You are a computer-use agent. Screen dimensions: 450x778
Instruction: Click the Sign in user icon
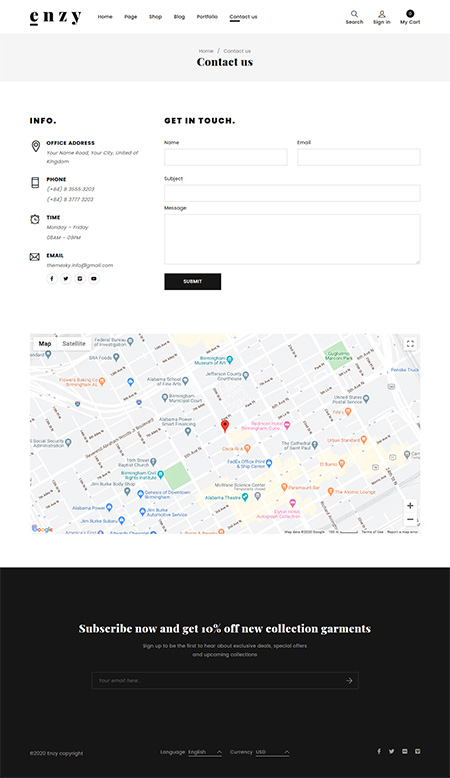tap(382, 14)
